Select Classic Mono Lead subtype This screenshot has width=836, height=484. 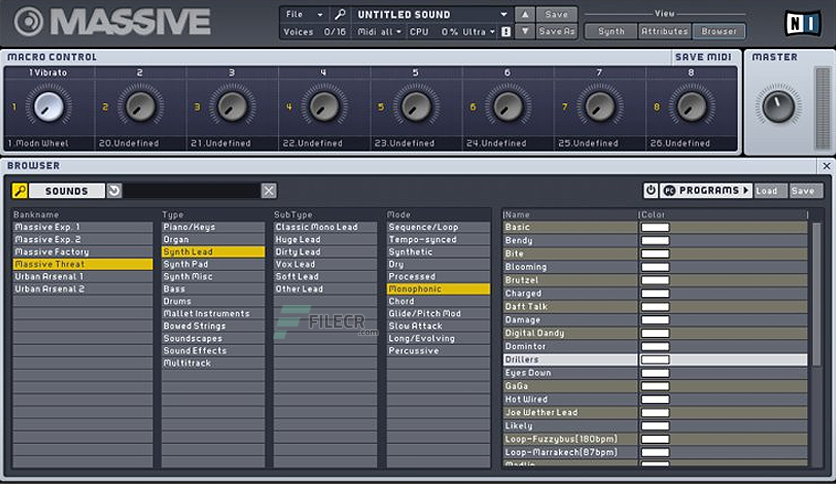click(325, 227)
